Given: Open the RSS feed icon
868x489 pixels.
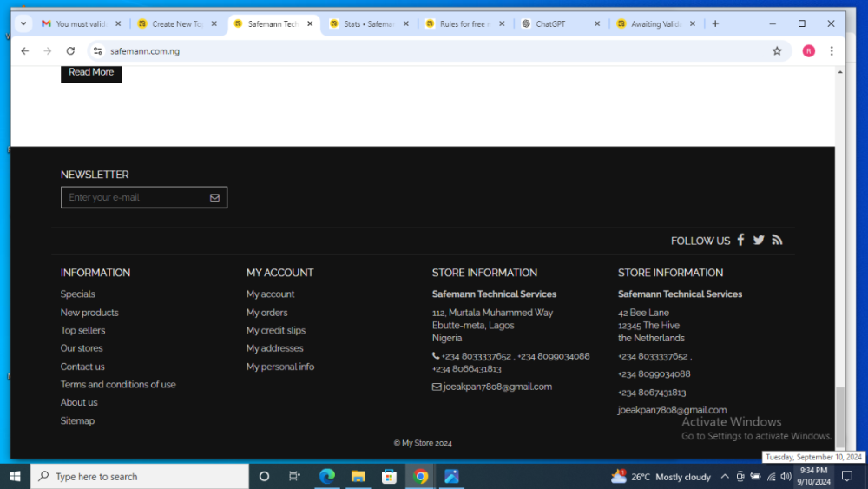Looking at the screenshot, I should coord(777,240).
